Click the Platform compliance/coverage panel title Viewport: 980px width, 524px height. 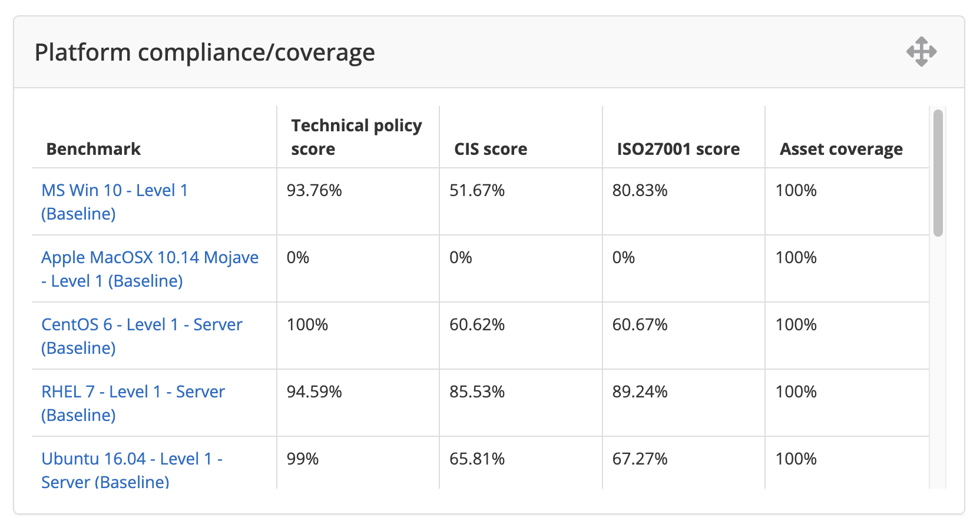coord(204,52)
